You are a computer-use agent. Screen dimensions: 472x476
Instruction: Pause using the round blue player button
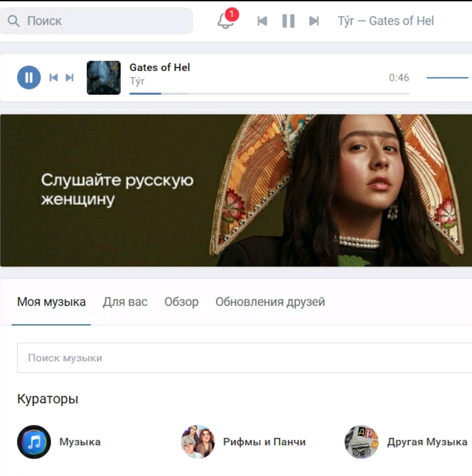(29, 77)
